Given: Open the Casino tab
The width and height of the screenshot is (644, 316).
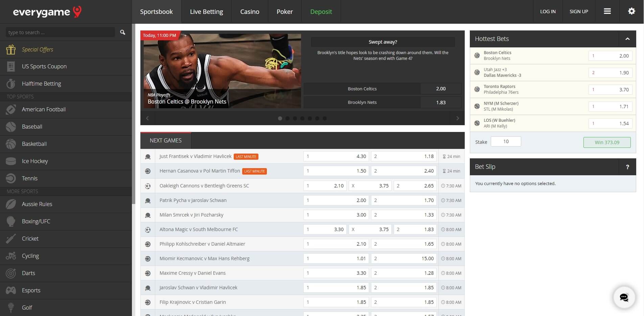Looking at the screenshot, I should point(250,12).
